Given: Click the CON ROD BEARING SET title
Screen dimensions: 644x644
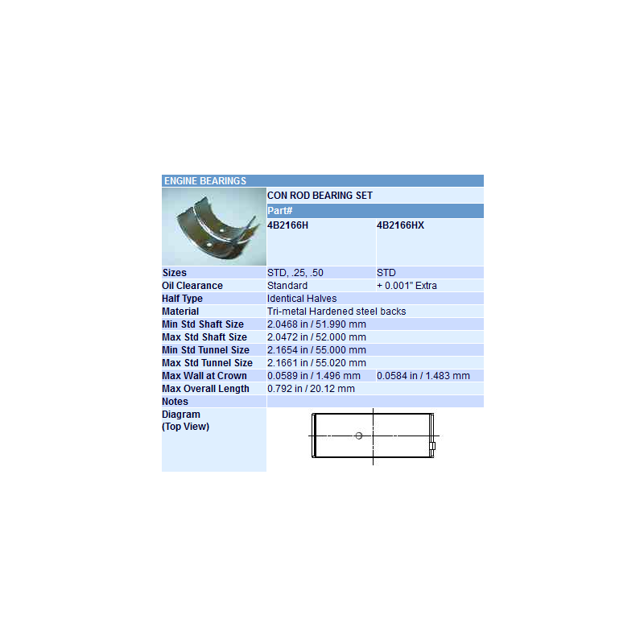Looking at the screenshot, I should [x=320, y=196].
